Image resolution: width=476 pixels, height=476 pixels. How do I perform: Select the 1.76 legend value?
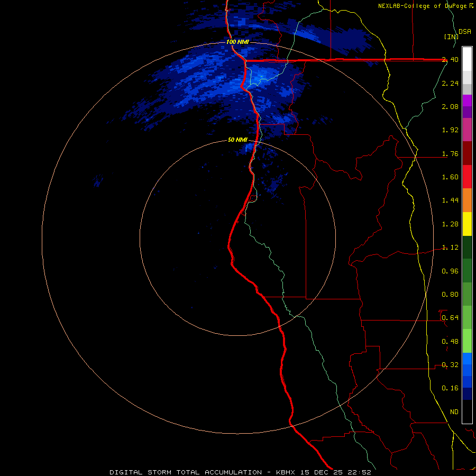[x=450, y=153]
